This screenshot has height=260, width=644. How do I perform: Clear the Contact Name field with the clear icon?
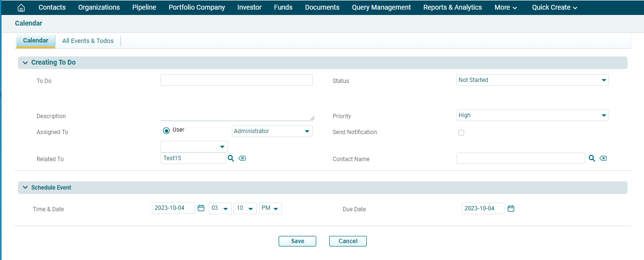pos(603,158)
